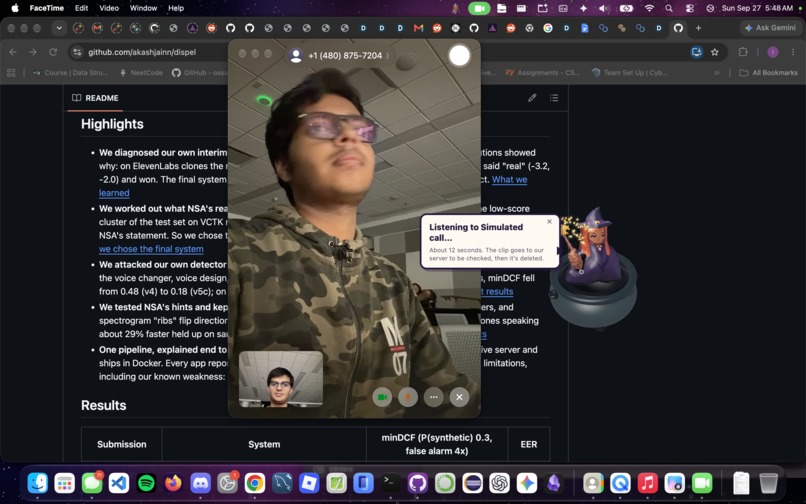Launch Visual Studio Code from the Dock
The height and width of the screenshot is (504, 806).
point(119,483)
